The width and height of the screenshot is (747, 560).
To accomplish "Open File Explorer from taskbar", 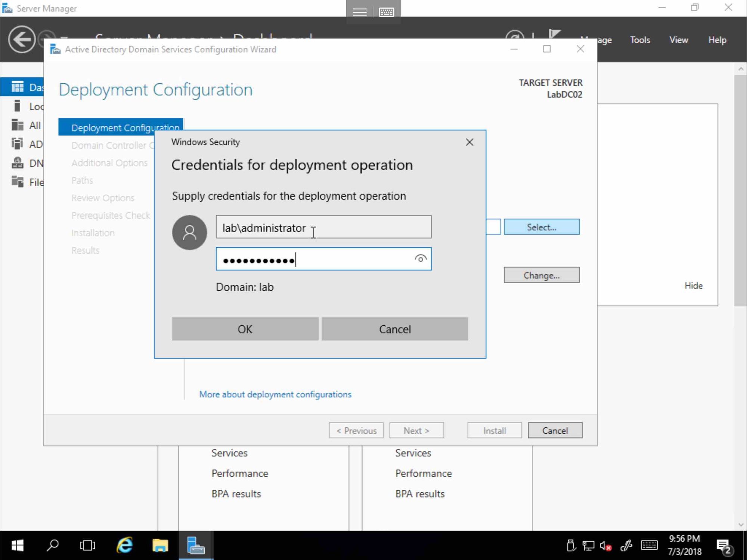I will [160, 545].
